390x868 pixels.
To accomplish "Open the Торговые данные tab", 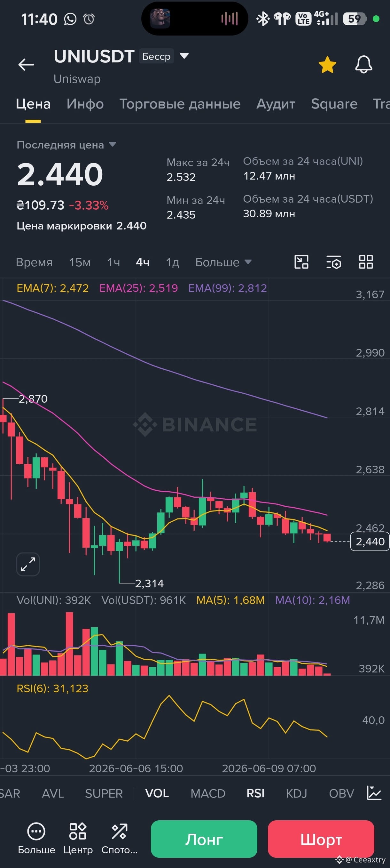I will coord(180,104).
